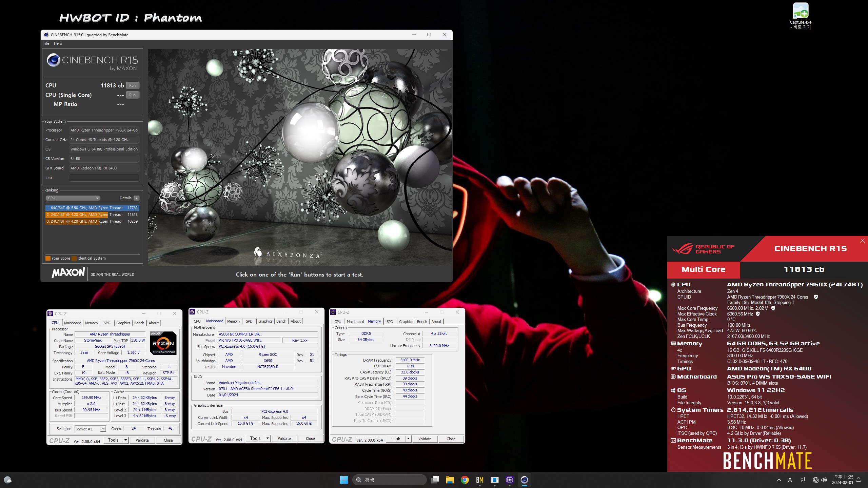The image size is (868, 488).
Task: Click Validate in the CPU tab window
Action: click(142, 440)
